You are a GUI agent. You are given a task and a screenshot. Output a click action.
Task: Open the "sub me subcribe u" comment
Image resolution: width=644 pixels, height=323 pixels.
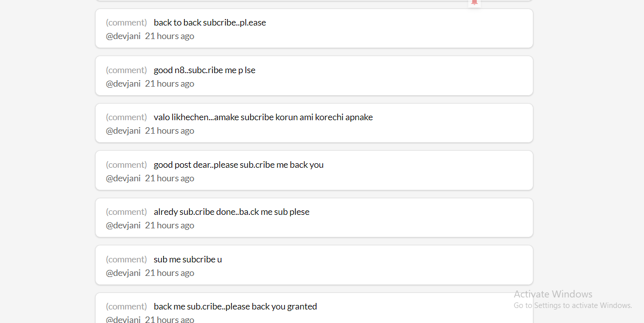(188, 259)
